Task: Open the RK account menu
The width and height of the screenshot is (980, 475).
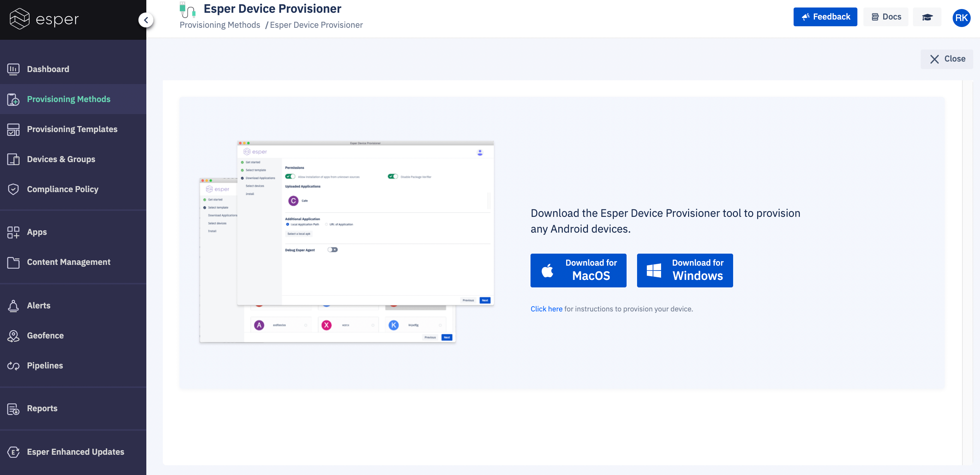Action: (961, 18)
